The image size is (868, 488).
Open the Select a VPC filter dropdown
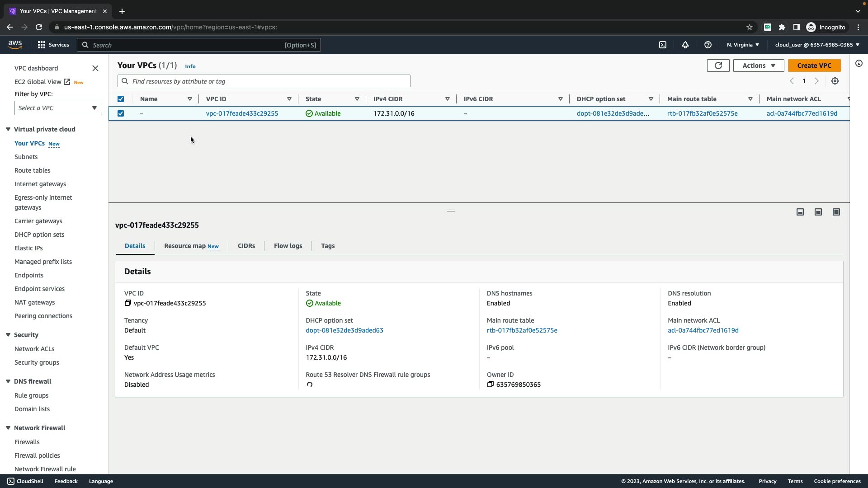(58, 108)
